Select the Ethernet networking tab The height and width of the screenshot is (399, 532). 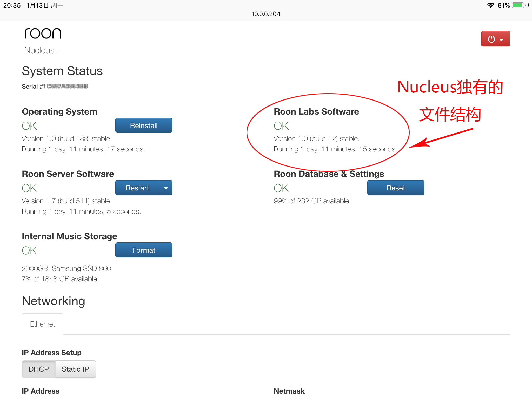[x=43, y=324]
